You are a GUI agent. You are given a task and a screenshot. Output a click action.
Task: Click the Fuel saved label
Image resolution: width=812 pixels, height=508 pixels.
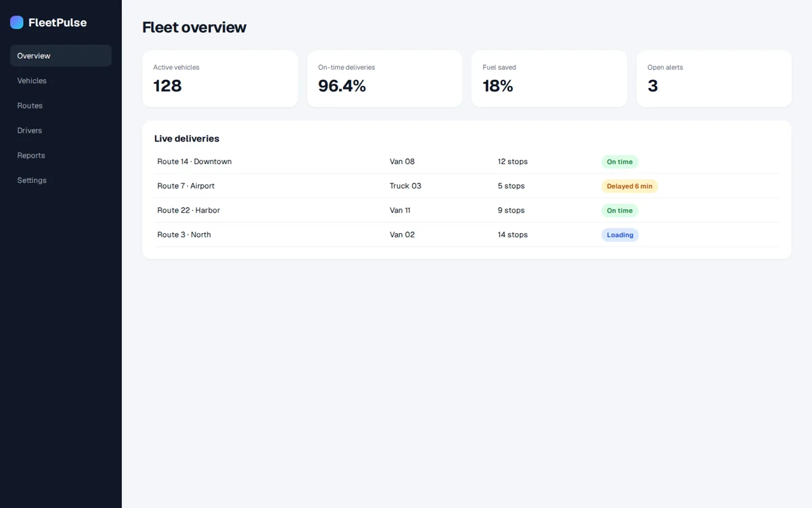[499, 67]
